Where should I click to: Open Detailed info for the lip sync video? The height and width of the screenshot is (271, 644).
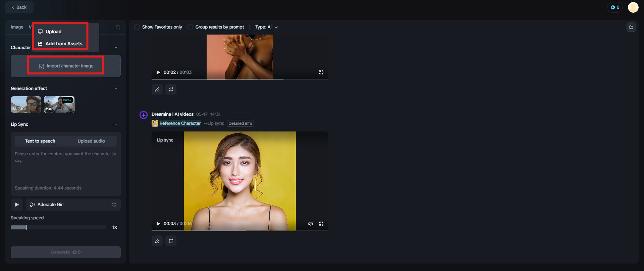point(240,123)
